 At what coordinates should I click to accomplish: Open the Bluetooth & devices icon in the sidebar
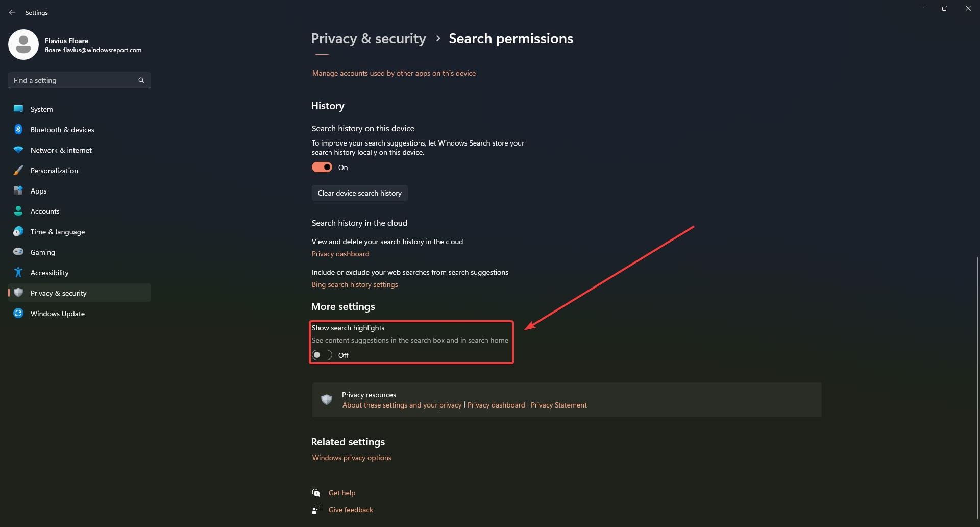(x=18, y=130)
